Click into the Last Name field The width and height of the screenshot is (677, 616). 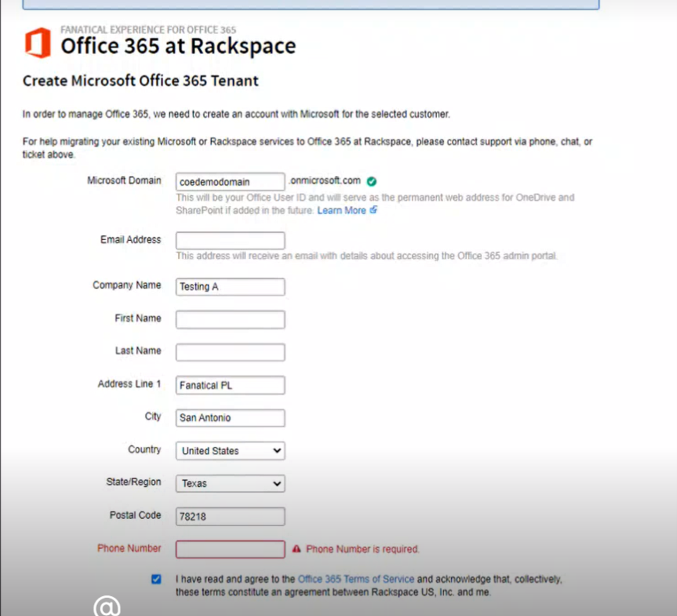click(230, 352)
